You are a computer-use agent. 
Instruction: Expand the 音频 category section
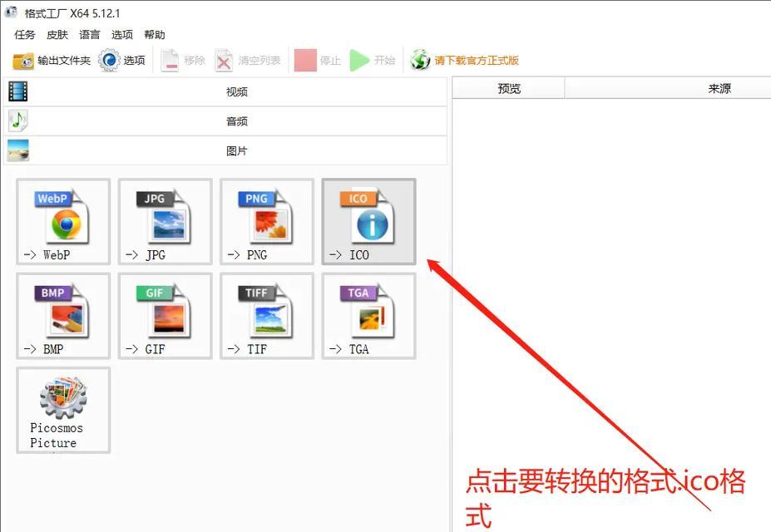pyautogui.click(x=225, y=121)
